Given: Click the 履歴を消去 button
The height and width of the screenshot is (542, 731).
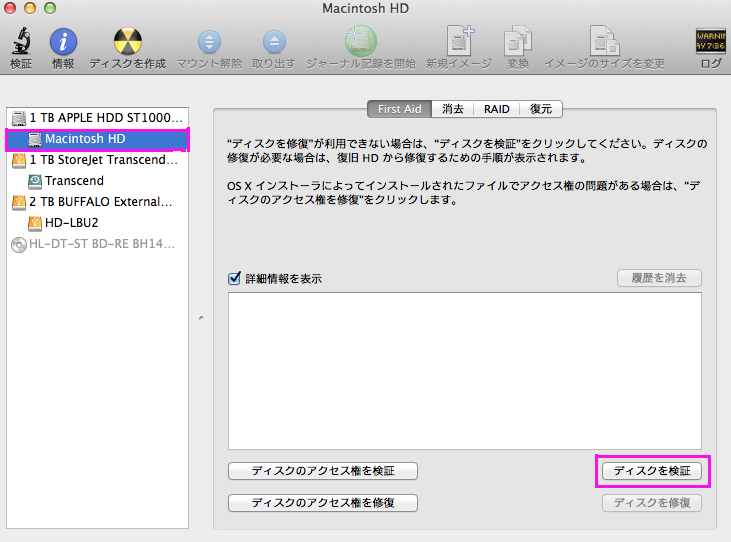Looking at the screenshot, I should pyautogui.click(x=659, y=278).
